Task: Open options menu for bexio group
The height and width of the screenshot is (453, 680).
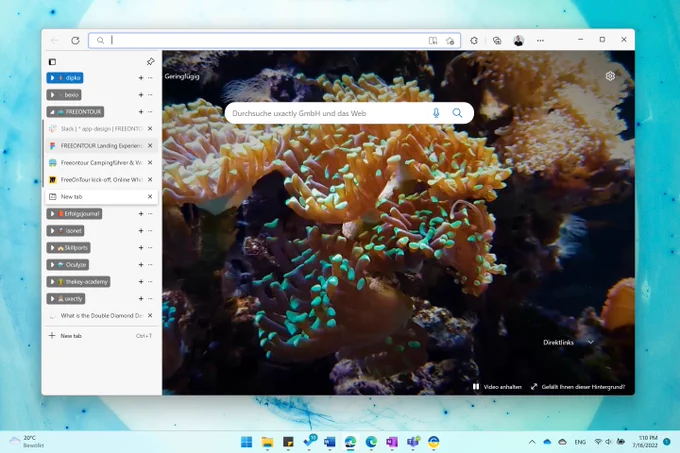Action: [x=150, y=95]
